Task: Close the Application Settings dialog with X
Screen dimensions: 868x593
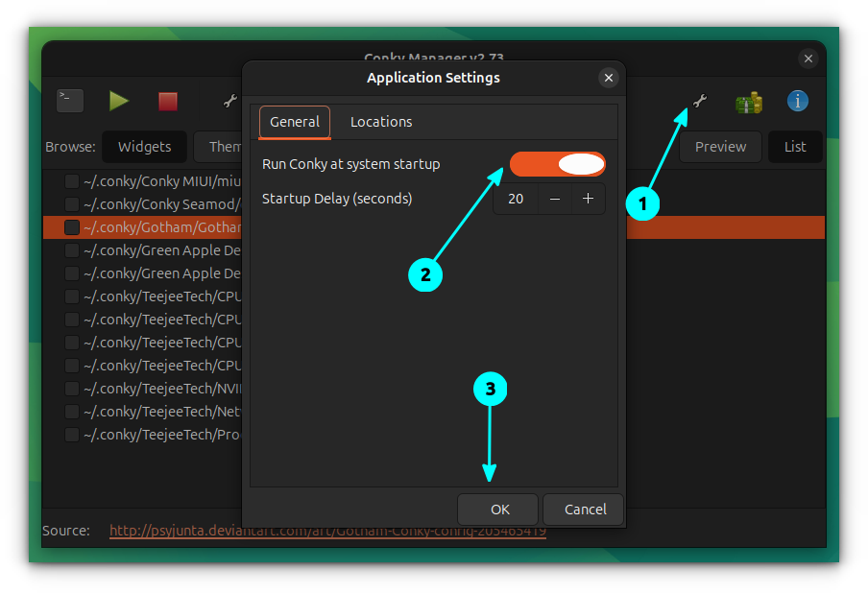Action: pos(608,78)
